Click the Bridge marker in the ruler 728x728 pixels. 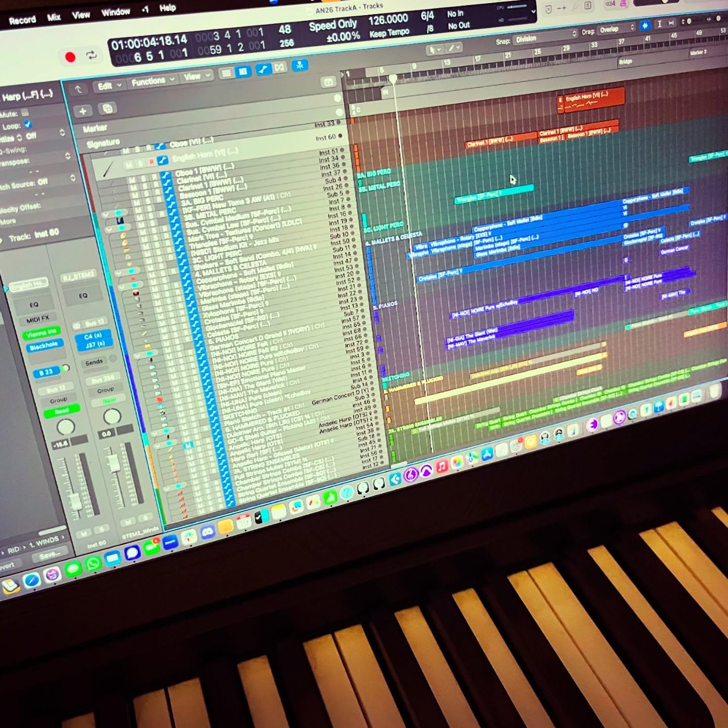click(x=625, y=62)
